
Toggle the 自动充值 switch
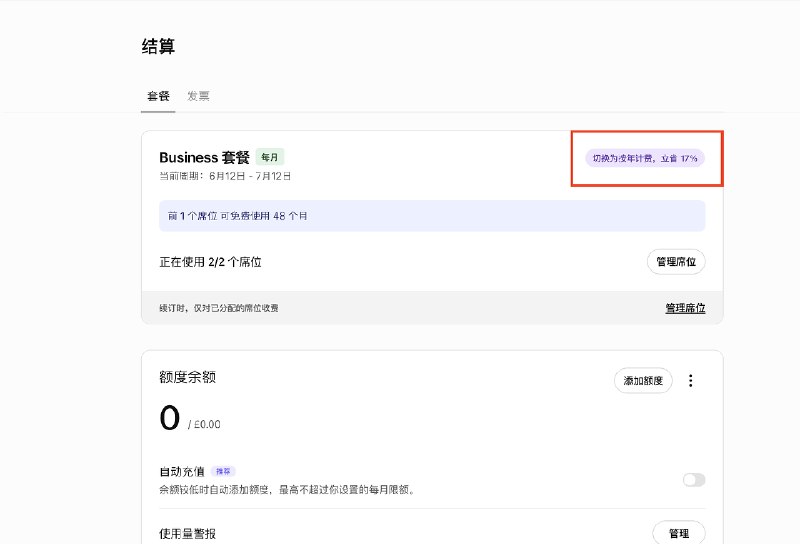coord(694,480)
